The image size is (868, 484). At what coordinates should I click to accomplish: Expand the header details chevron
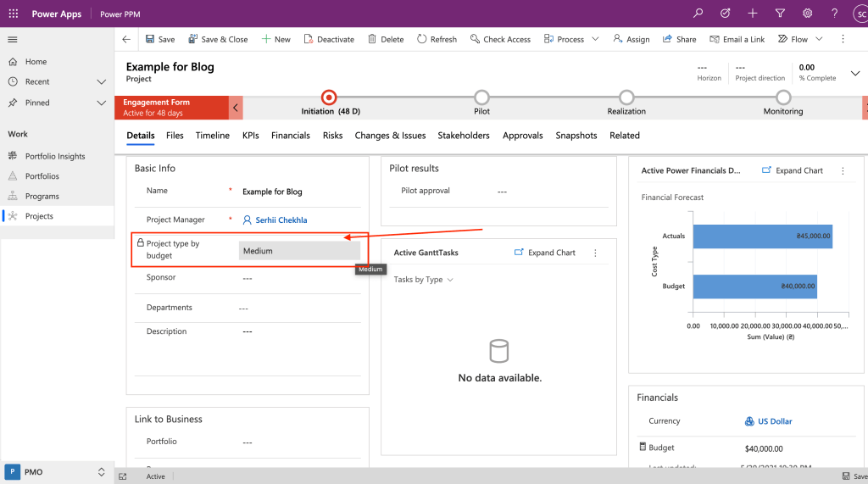coord(854,73)
